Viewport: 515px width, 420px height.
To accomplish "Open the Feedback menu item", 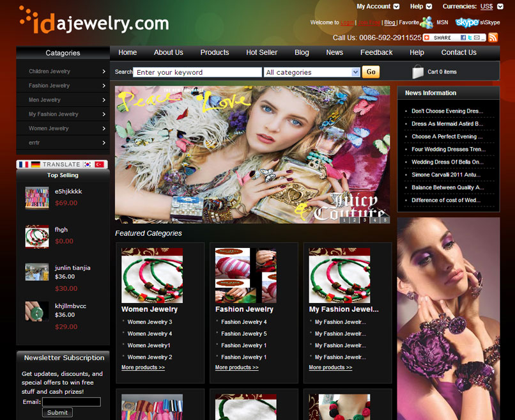I will pos(376,52).
